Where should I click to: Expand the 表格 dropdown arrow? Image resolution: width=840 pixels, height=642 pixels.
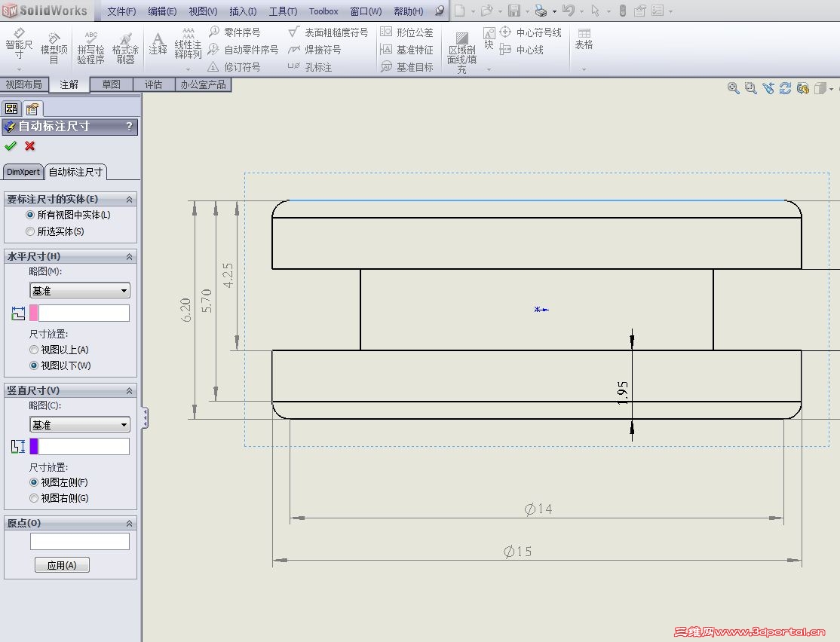584,69
